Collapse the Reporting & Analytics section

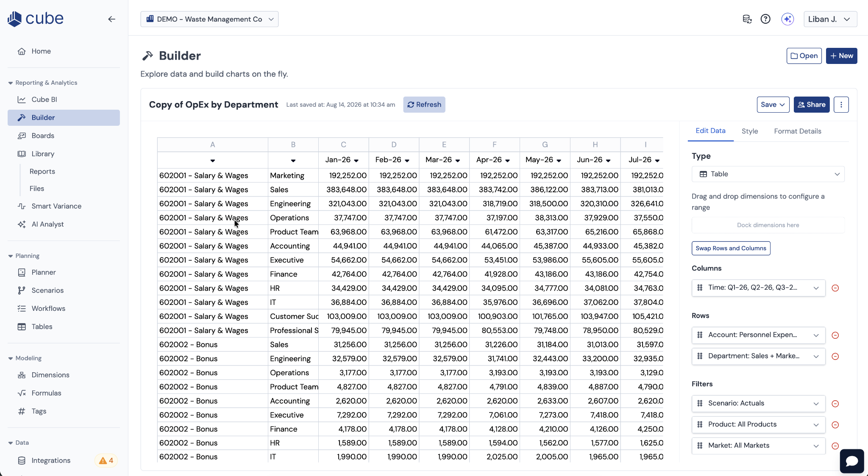coord(11,83)
